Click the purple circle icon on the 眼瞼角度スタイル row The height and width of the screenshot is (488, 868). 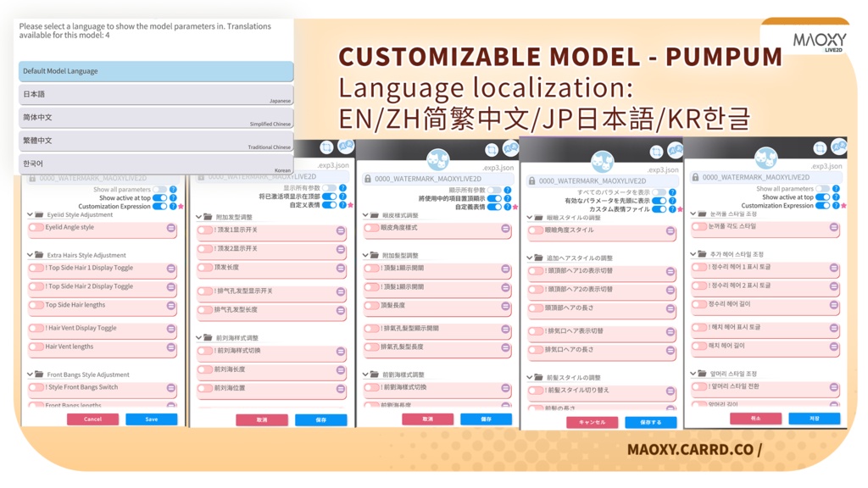(x=670, y=230)
